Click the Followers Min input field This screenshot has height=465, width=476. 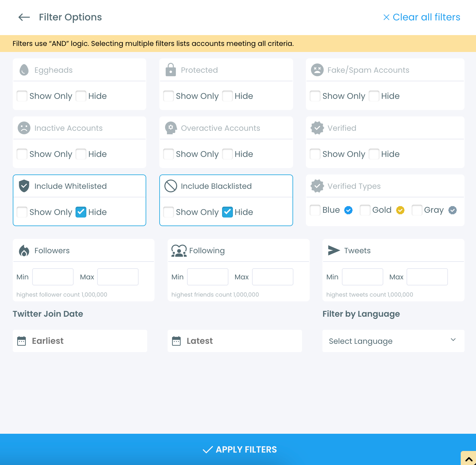[53, 277]
